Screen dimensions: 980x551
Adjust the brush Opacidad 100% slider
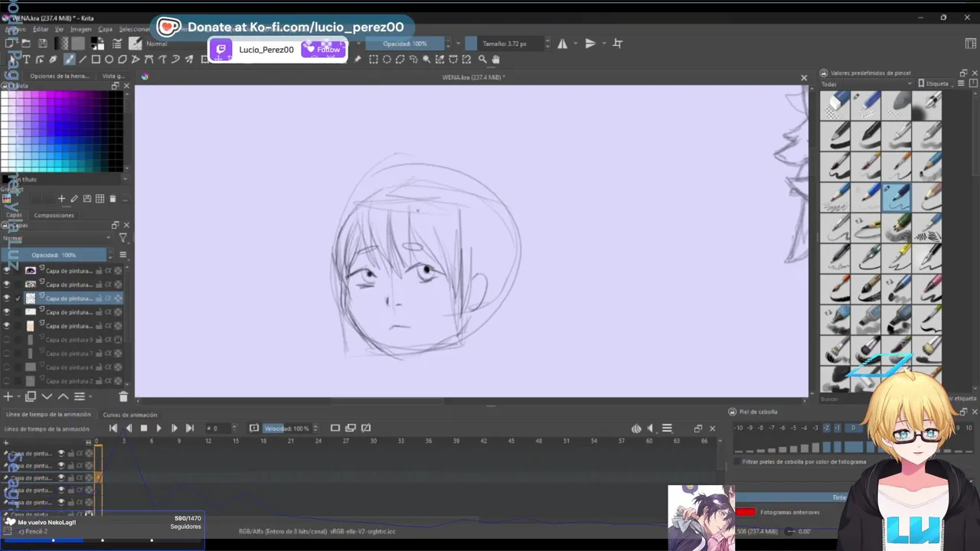pos(406,44)
